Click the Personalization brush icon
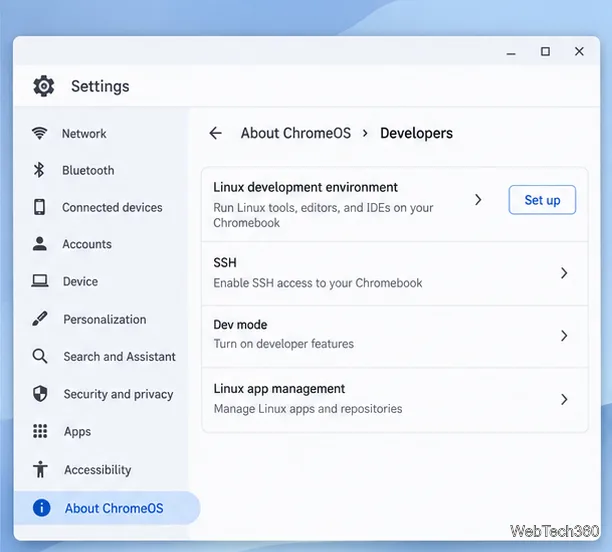This screenshot has height=552, width=612. click(x=40, y=319)
